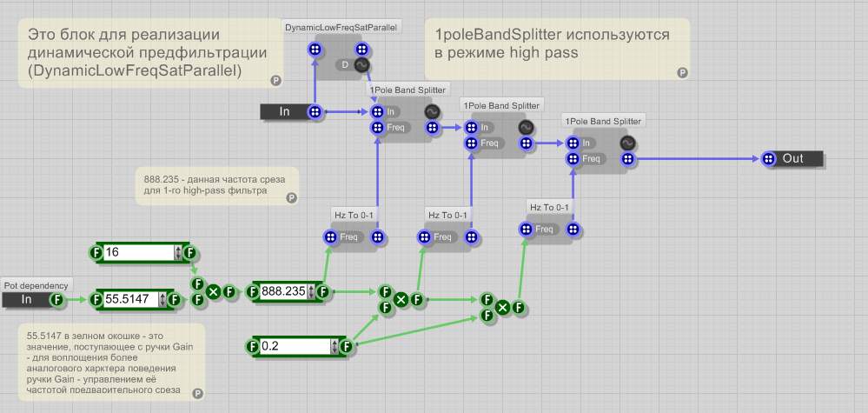
Task: Click P icon on the DynamicLowFreqSatParallel comment
Action: click(x=275, y=81)
